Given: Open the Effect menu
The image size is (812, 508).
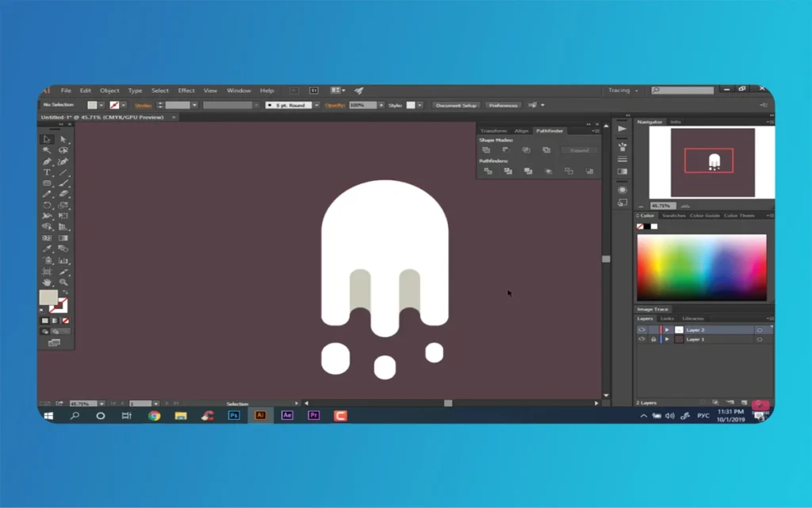Looking at the screenshot, I should 186,90.
